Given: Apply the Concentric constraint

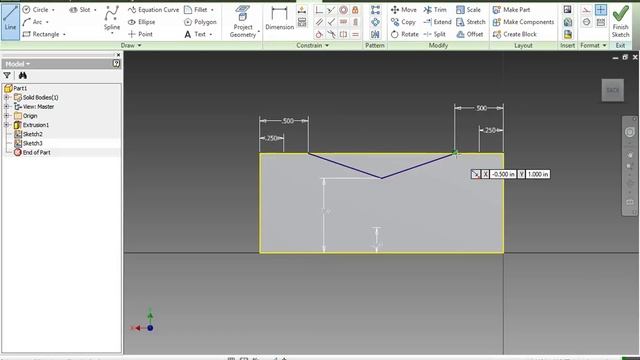Looking at the screenshot, I should [343, 10].
